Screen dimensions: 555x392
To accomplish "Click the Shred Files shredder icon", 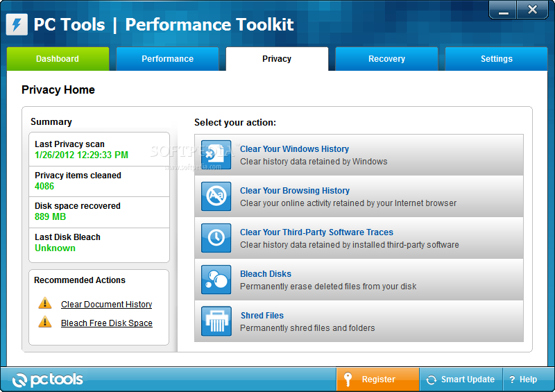I will click(x=216, y=321).
